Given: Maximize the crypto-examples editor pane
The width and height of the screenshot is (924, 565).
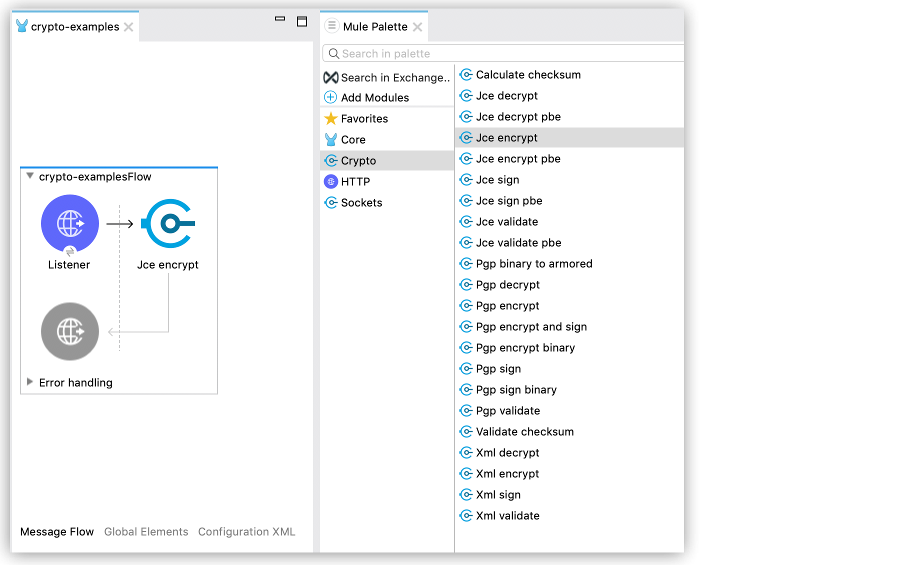Looking at the screenshot, I should click(x=302, y=21).
